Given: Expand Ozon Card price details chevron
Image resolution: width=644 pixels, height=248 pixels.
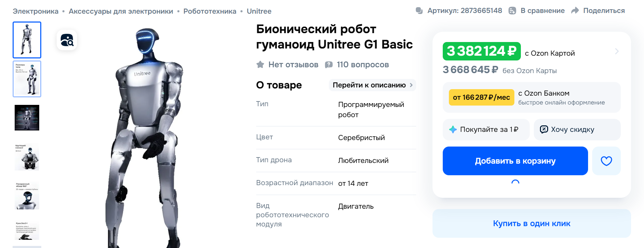Looking at the screenshot, I should pos(617,51).
